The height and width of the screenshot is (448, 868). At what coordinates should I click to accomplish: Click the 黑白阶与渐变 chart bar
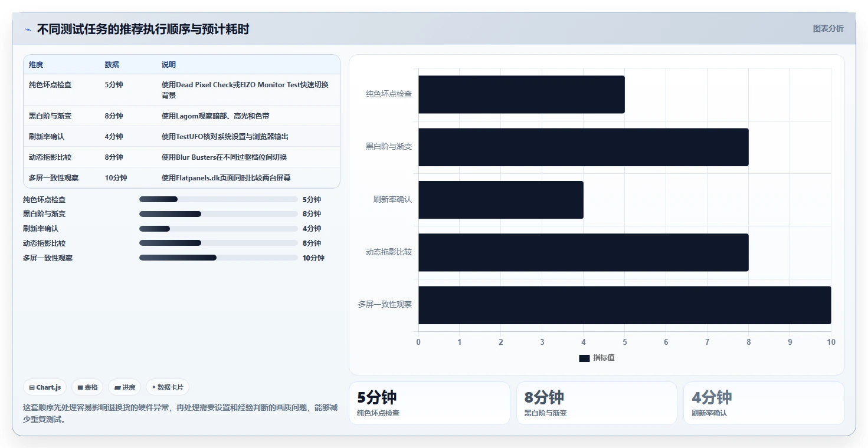coord(584,147)
